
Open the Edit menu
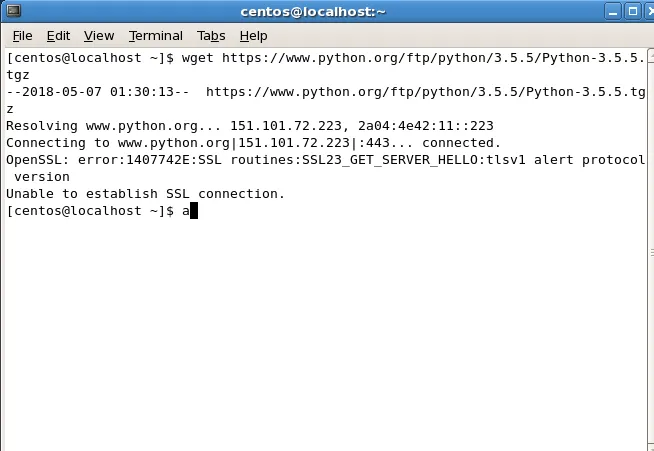(x=58, y=35)
